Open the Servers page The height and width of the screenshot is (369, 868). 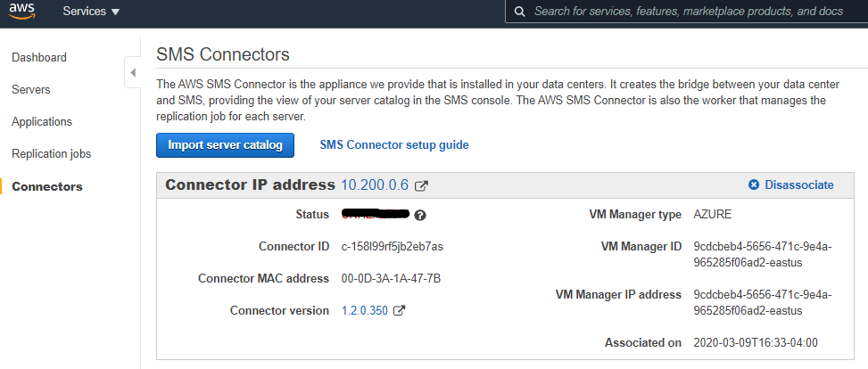(31, 90)
